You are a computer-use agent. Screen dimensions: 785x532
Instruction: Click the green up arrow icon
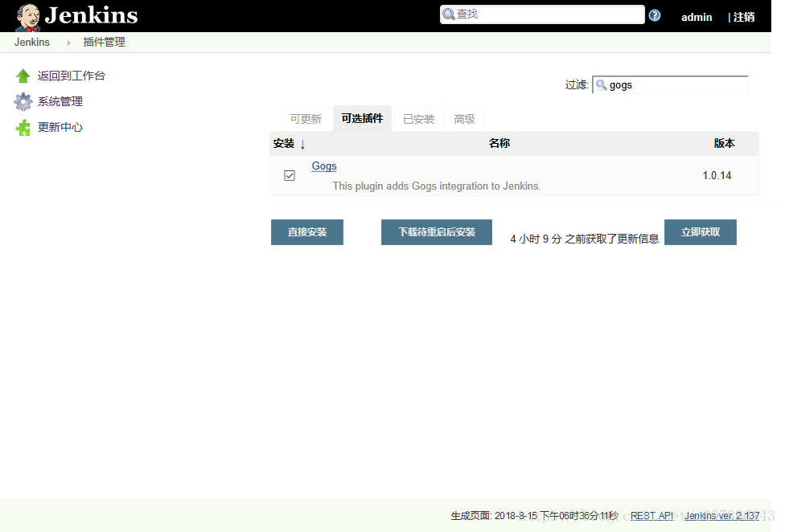[x=23, y=76]
